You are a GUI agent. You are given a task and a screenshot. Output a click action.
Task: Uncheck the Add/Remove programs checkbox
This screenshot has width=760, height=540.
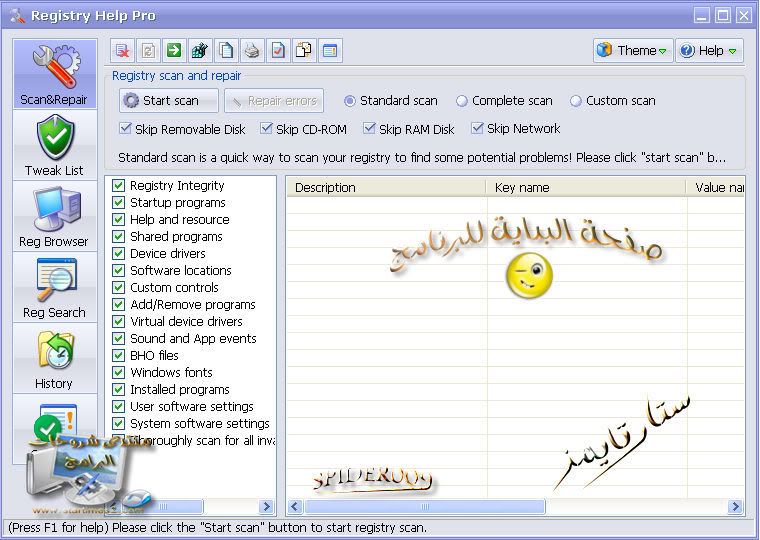pyautogui.click(x=118, y=304)
